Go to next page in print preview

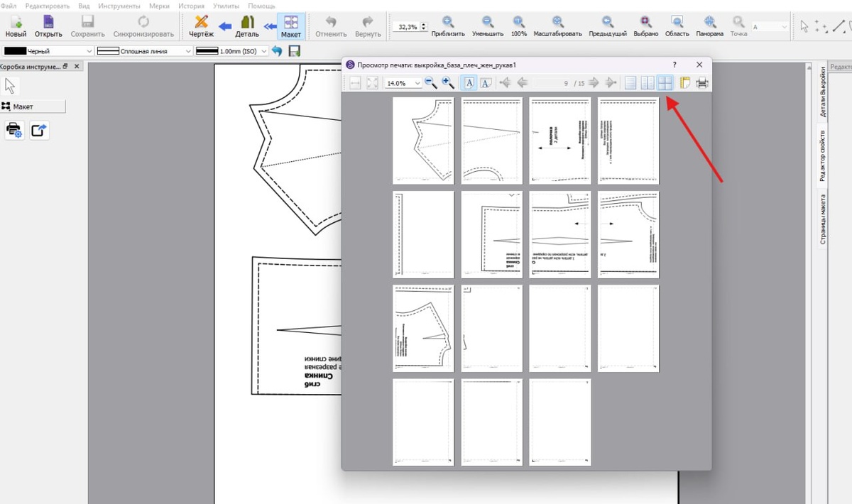click(594, 83)
